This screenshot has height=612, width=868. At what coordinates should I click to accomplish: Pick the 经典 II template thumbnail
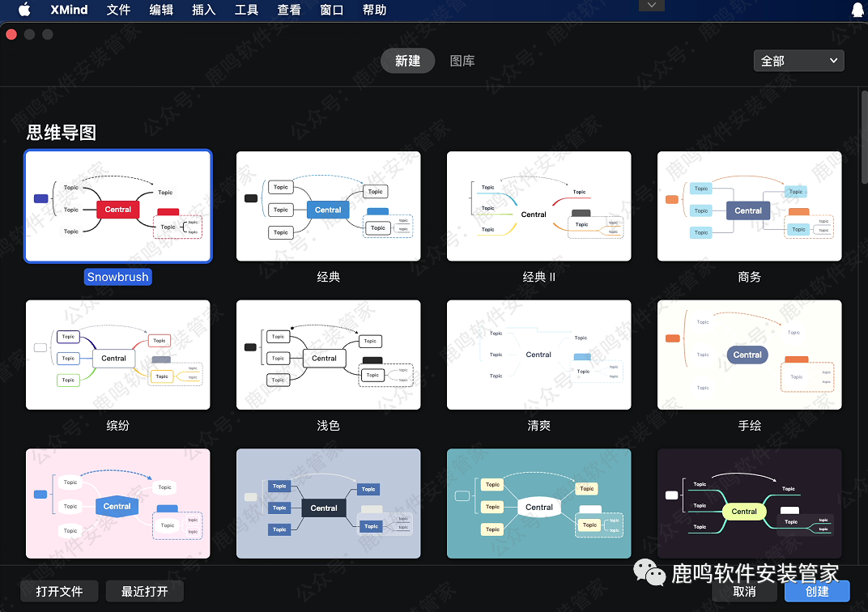(538, 206)
